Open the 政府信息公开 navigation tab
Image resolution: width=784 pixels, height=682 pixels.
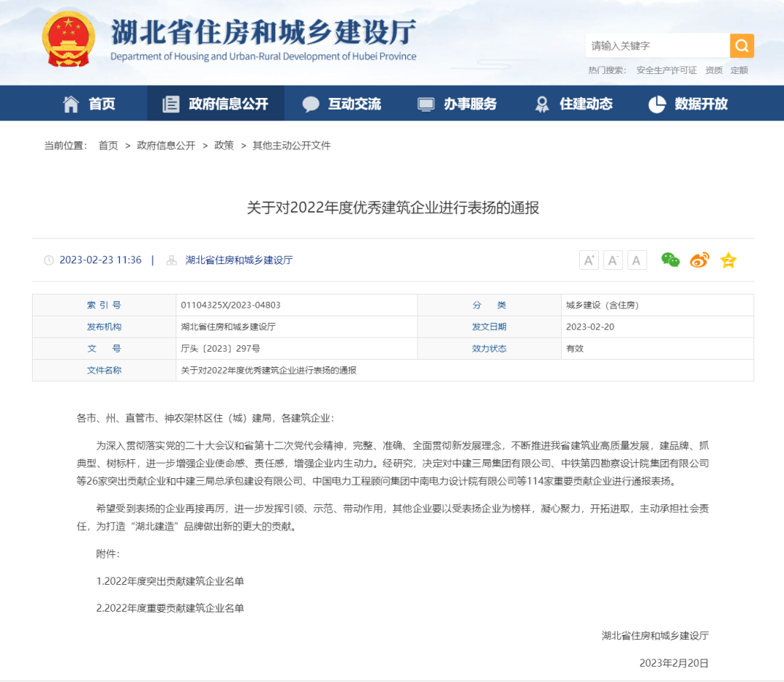click(216, 104)
